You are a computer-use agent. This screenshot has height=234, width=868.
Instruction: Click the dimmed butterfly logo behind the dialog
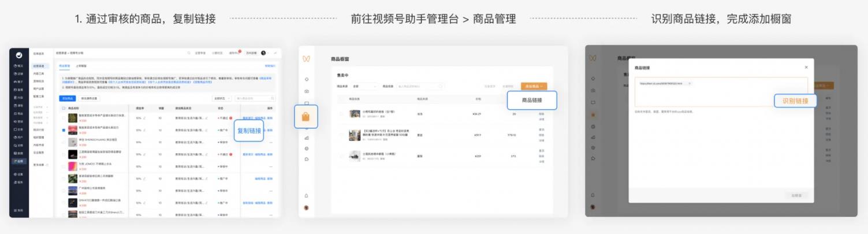pyautogui.click(x=593, y=58)
